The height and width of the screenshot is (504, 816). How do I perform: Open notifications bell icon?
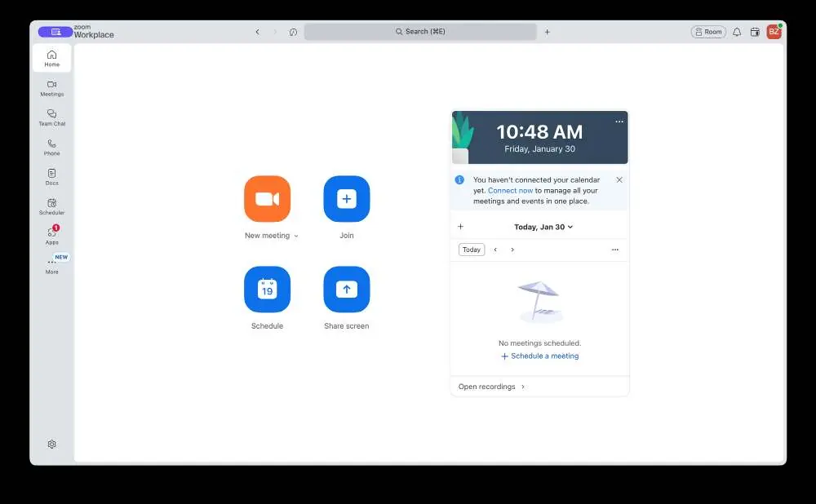pos(737,32)
